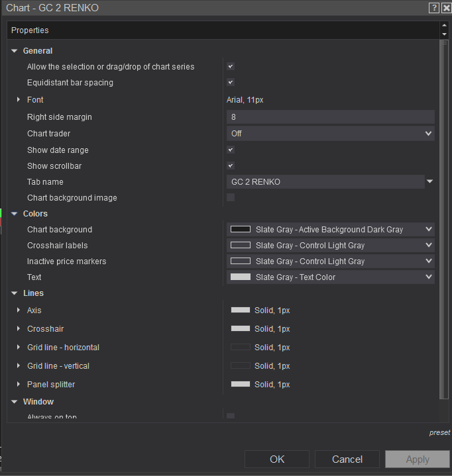
Task: Click the OK button
Action: pyautogui.click(x=277, y=459)
